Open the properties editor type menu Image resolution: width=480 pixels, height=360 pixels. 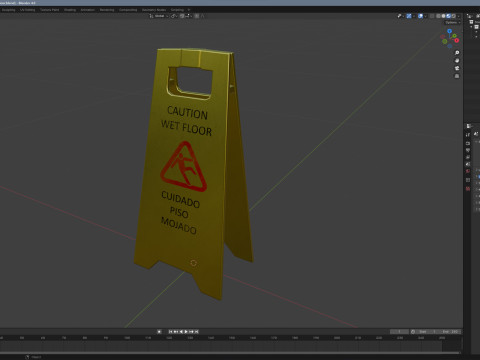pos(468,126)
